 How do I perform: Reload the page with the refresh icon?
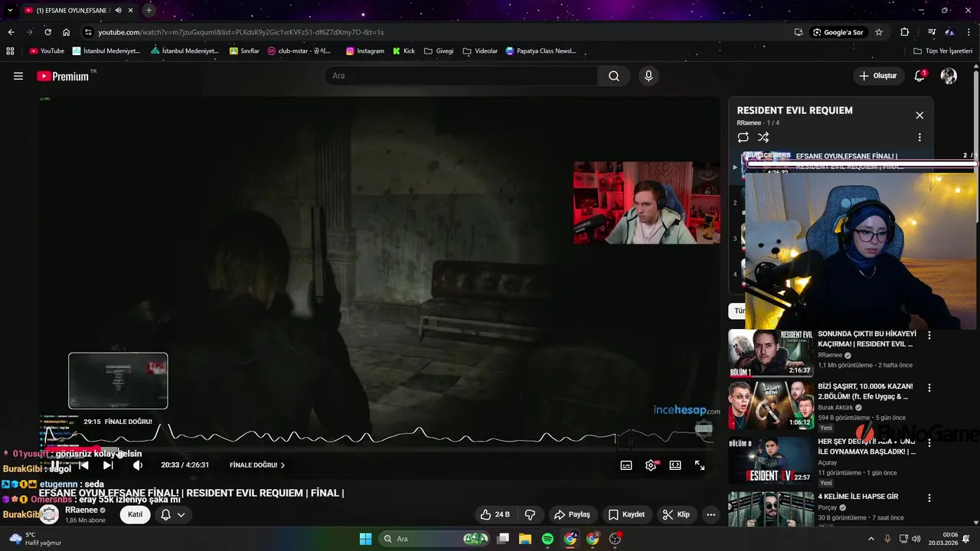[x=47, y=32]
